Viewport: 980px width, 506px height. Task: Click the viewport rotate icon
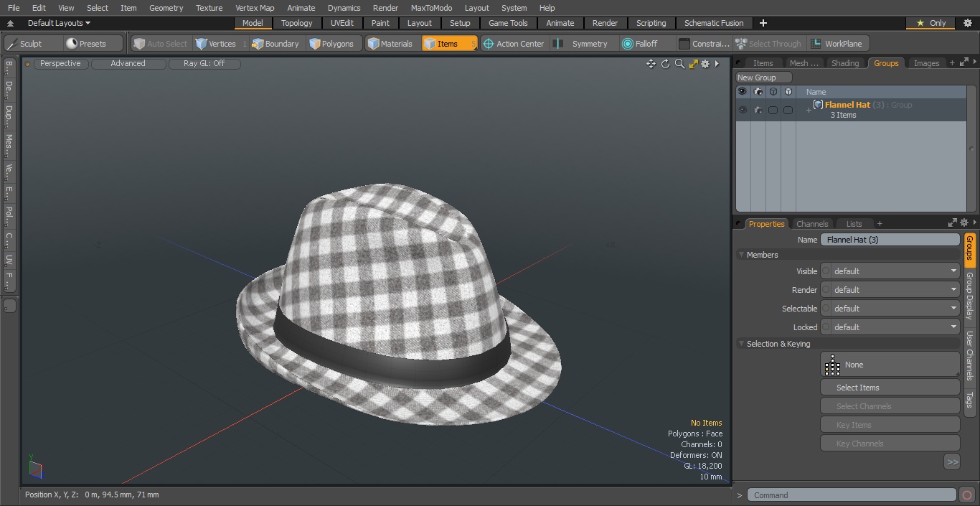coord(665,64)
